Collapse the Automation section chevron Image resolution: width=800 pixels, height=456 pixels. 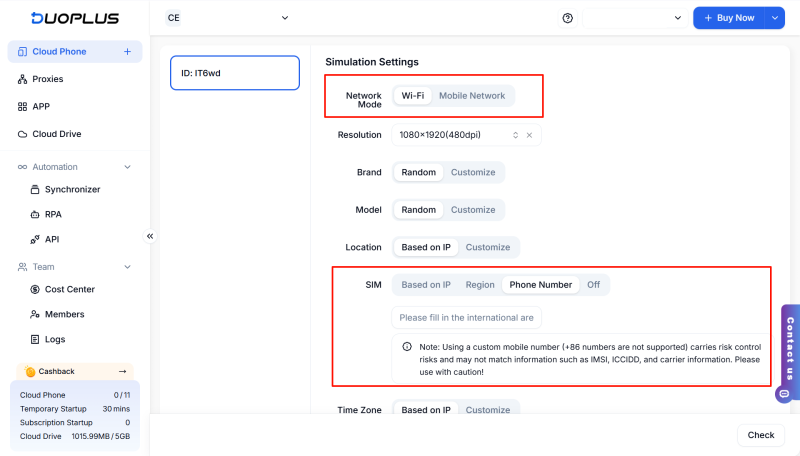click(127, 167)
